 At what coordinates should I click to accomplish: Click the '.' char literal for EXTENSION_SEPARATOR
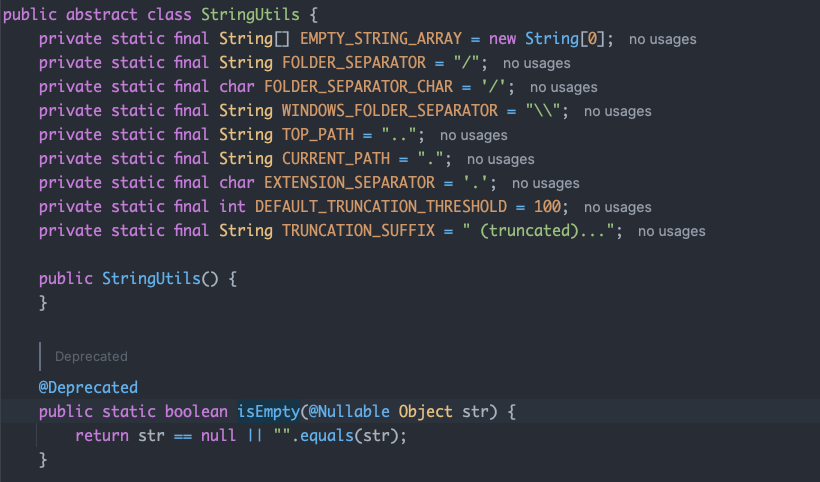[475, 183]
